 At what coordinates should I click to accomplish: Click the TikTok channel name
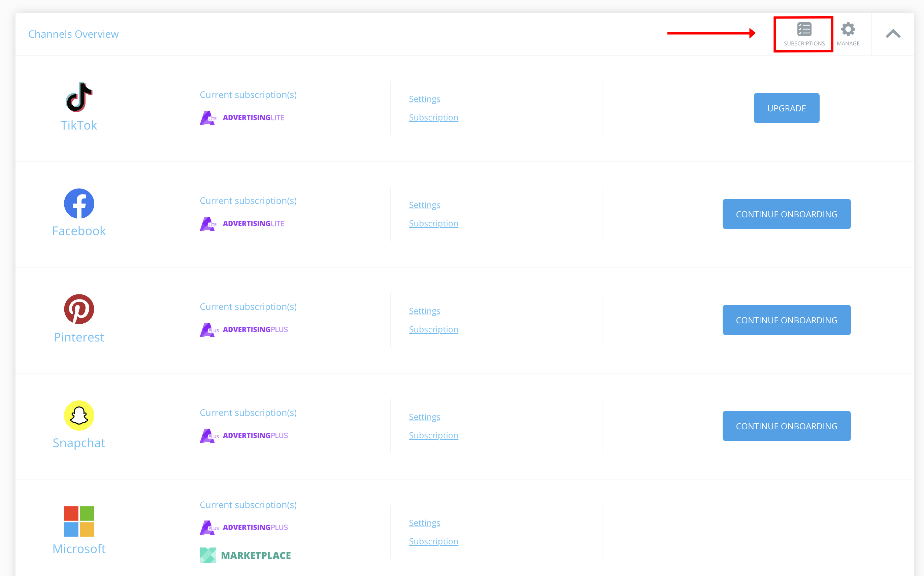(79, 125)
